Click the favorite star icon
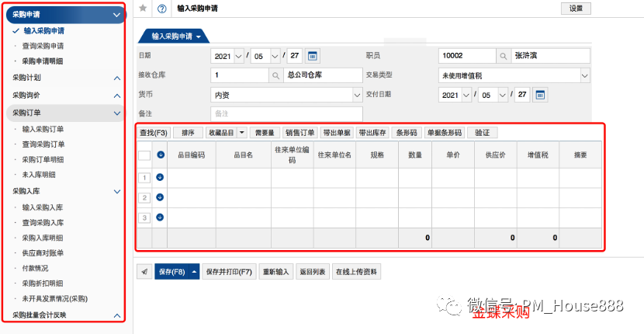This screenshot has width=644, height=334. pyautogui.click(x=143, y=9)
